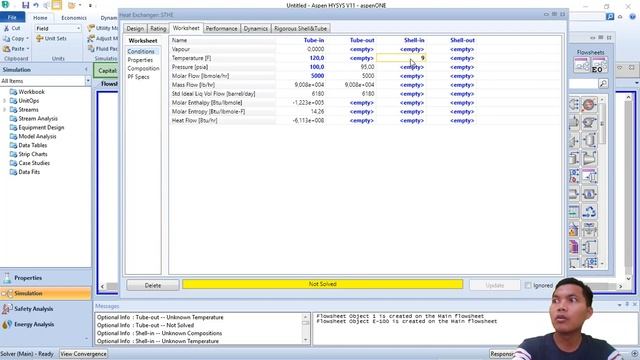
Task: Click View Convergence in status bar
Action: [84, 354]
